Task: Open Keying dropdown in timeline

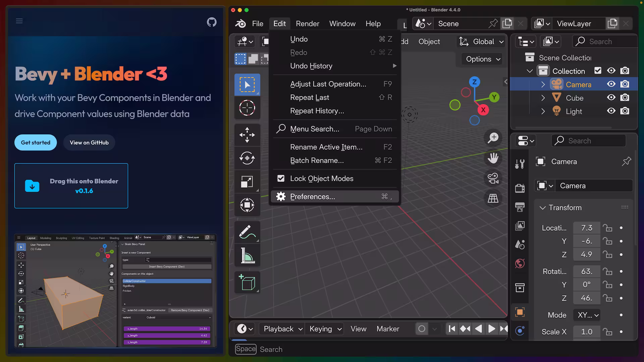Action: pyautogui.click(x=325, y=329)
